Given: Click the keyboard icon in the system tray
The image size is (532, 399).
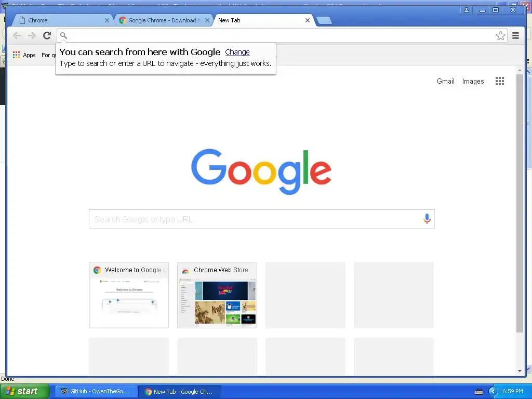Looking at the screenshot, I should (479, 392).
